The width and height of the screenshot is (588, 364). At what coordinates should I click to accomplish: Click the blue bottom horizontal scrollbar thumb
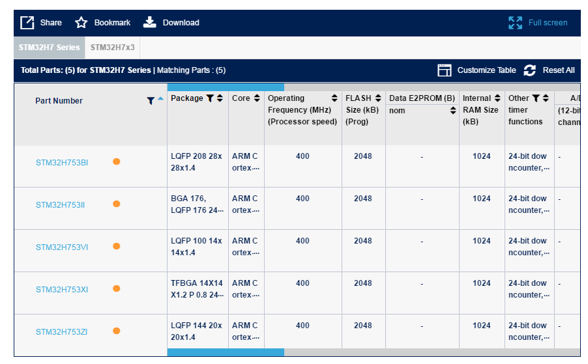[226, 352]
